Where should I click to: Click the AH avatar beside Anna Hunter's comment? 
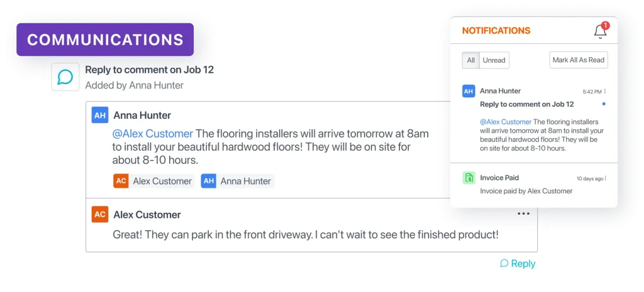[x=99, y=116]
